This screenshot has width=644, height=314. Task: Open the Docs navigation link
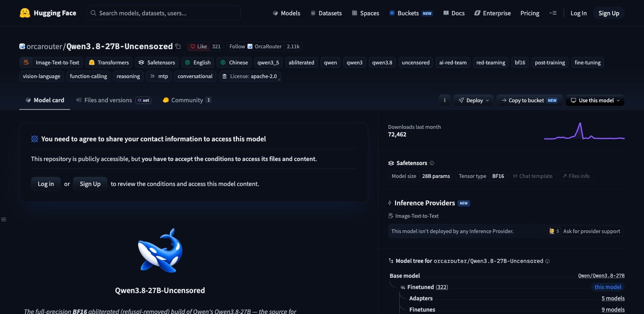(x=454, y=13)
